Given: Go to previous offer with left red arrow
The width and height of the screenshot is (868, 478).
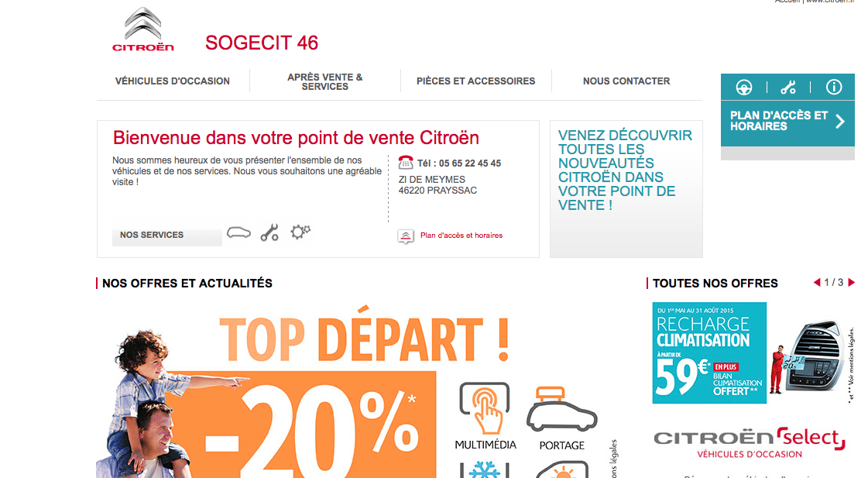Looking at the screenshot, I should click(817, 283).
